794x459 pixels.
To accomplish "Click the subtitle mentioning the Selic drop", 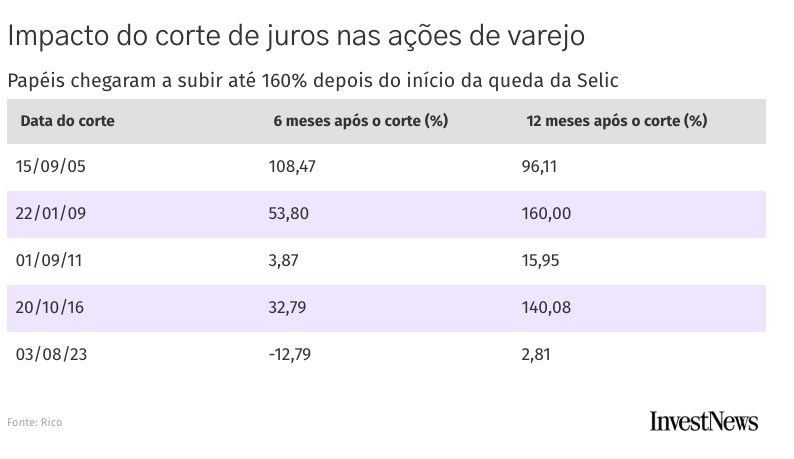I will [x=319, y=80].
